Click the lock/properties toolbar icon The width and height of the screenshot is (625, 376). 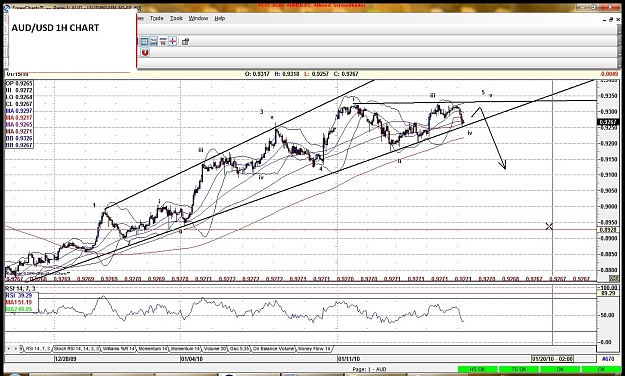click(x=185, y=41)
